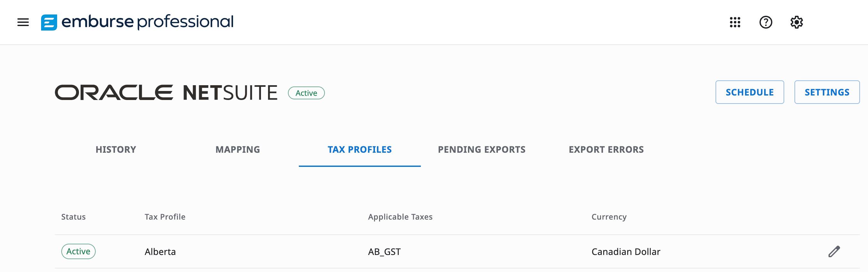The width and height of the screenshot is (868, 272).
Task: Edit the Alberta tax profile with pencil
Action: (834, 251)
